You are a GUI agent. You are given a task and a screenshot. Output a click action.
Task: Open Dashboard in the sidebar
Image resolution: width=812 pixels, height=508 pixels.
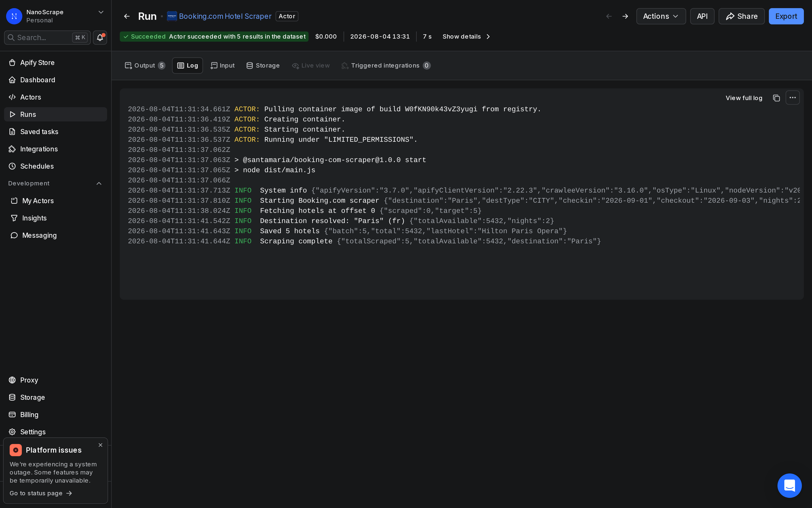55,80
